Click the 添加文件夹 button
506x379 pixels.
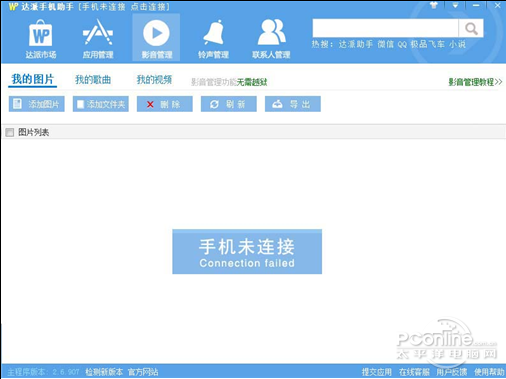[x=101, y=104]
